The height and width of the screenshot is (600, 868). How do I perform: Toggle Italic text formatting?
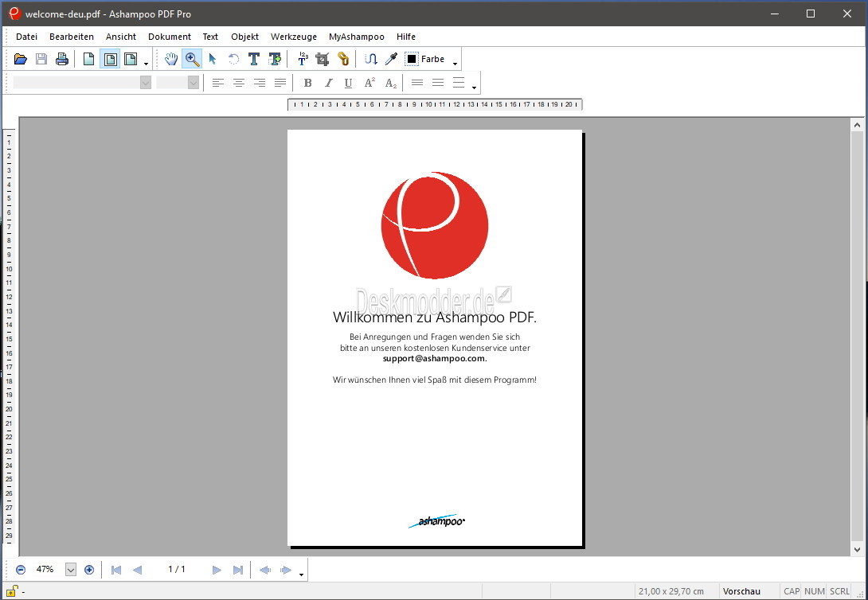click(328, 83)
